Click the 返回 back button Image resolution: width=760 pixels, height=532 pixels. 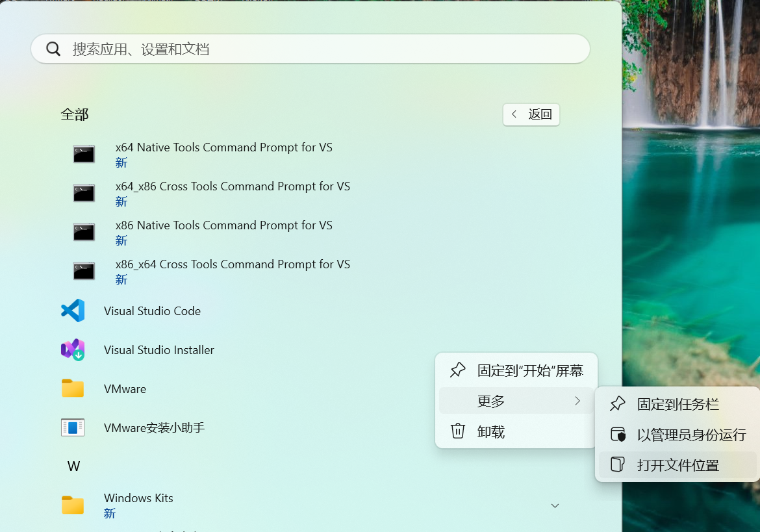click(x=531, y=114)
